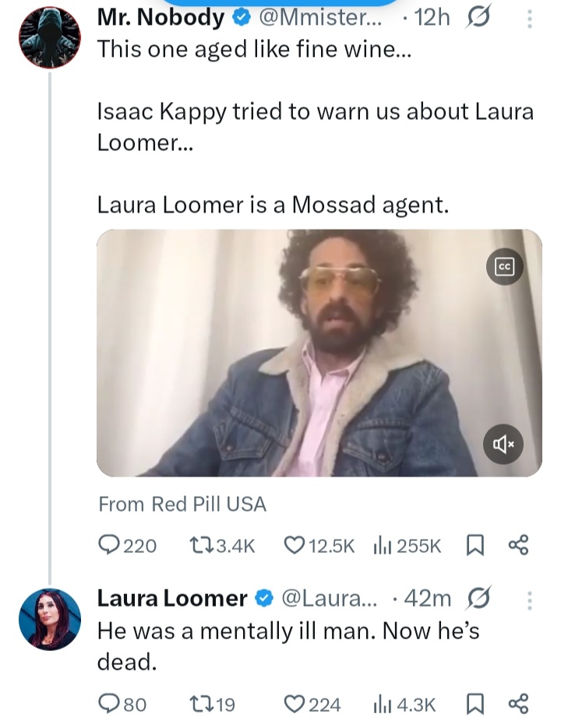Open Laura Loomer's profile avatar

(49, 619)
